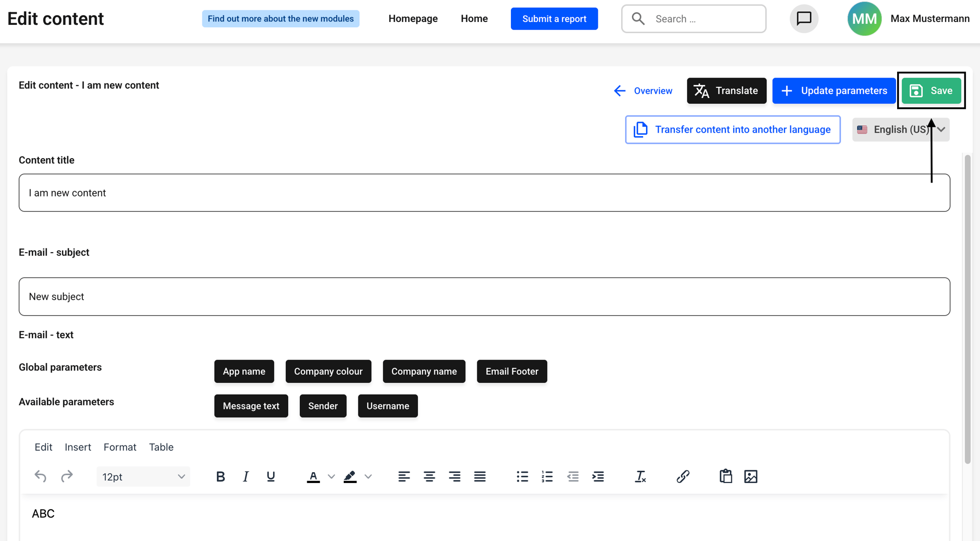Screen dimensions: 980x541
Task: Open the Insert menu in the editor
Action: coord(78,447)
